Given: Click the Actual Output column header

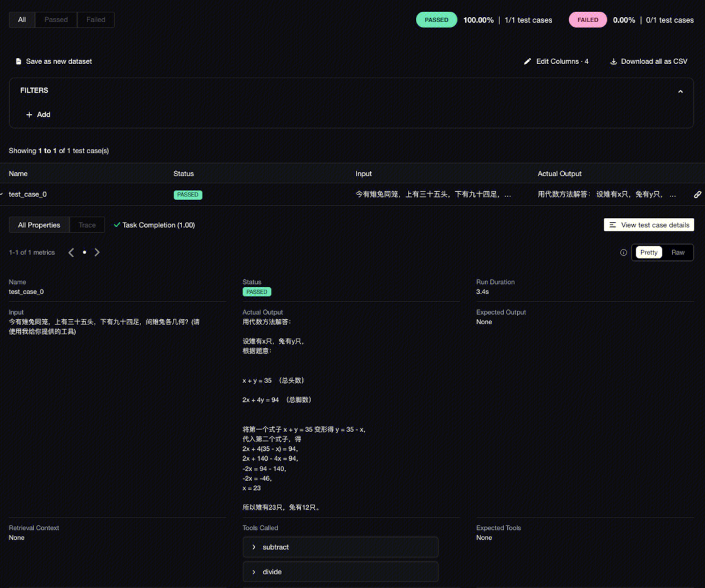Looking at the screenshot, I should pos(559,174).
